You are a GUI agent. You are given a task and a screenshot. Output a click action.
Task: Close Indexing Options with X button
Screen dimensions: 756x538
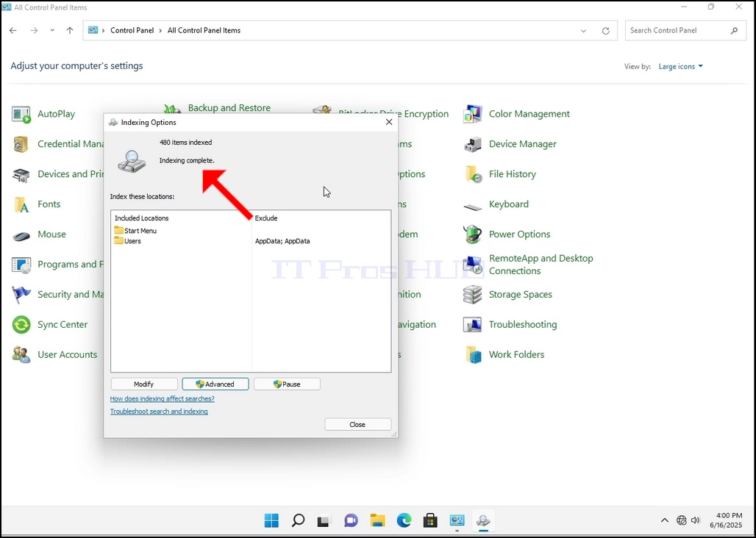click(389, 122)
